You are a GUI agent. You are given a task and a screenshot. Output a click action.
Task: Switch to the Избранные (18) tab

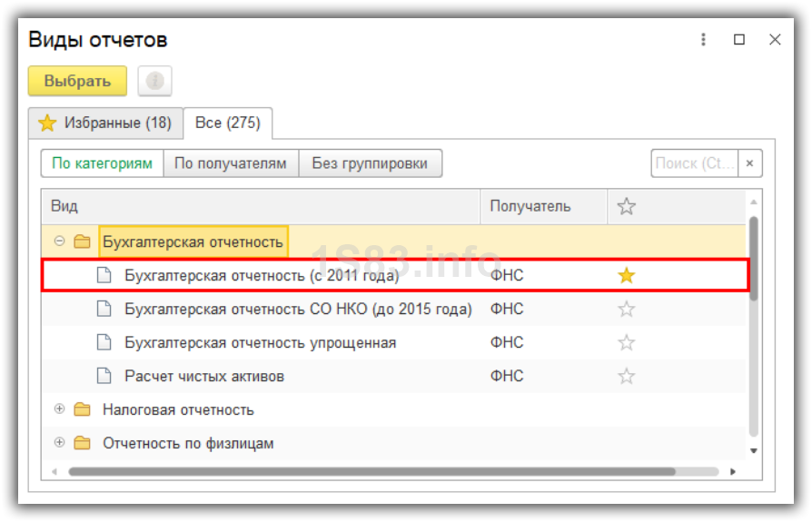tap(105, 123)
